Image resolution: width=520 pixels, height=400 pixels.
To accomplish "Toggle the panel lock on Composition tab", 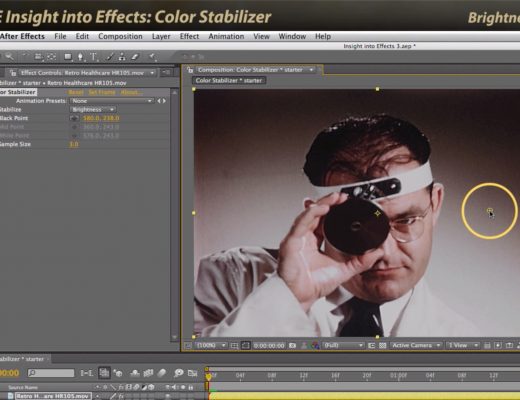I will [190, 70].
